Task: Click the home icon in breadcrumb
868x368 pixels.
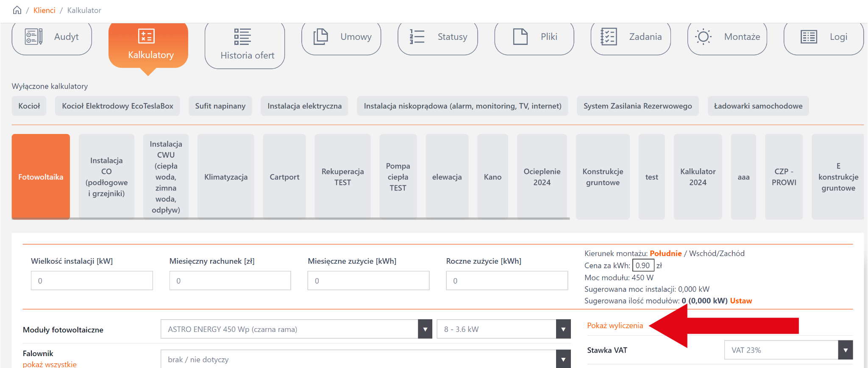Action: tap(17, 10)
